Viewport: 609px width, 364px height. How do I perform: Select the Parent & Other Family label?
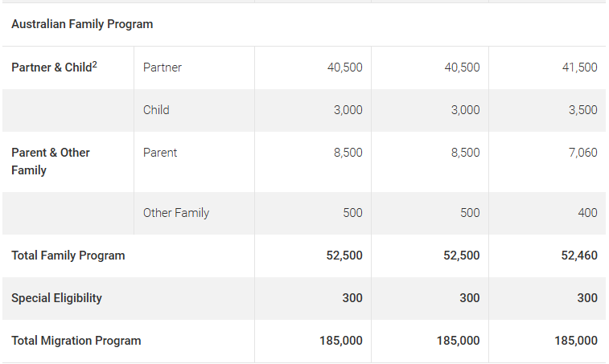point(51,162)
